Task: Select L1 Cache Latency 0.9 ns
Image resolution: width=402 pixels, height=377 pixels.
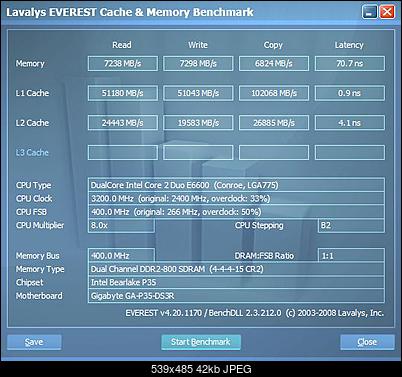Action: click(x=350, y=93)
